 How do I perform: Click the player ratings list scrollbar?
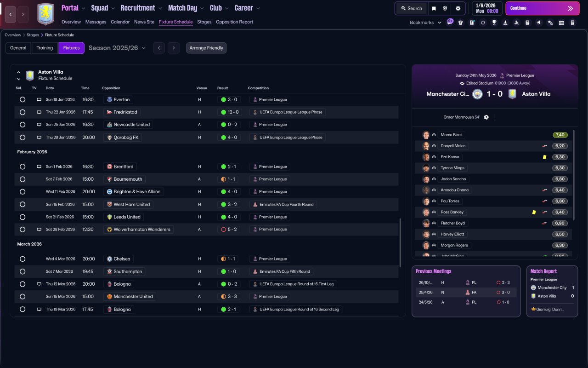click(573, 174)
